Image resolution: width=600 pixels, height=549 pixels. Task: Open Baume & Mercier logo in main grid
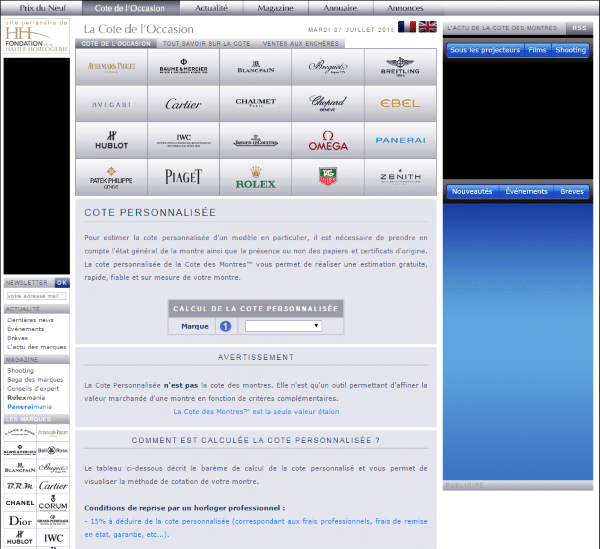[x=183, y=67]
